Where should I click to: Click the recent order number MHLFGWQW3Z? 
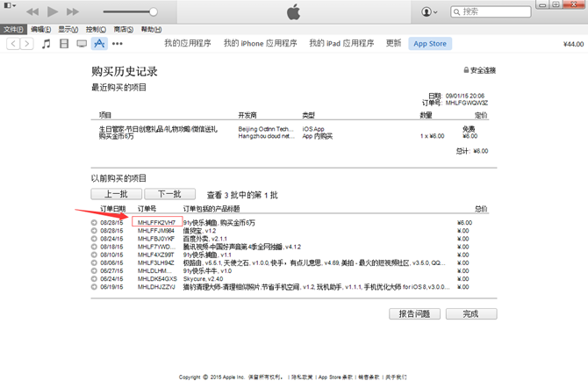pos(467,103)
